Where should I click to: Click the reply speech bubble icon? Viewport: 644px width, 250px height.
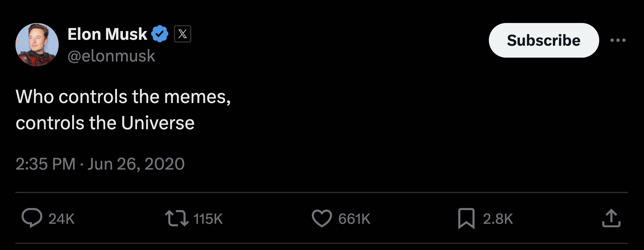coord(32,218)
